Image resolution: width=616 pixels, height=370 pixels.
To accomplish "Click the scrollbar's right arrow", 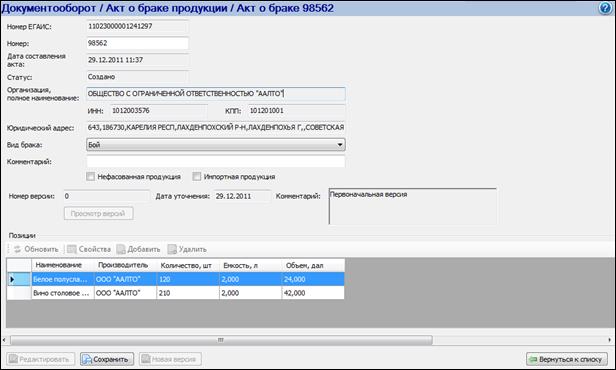I will 610,340.
